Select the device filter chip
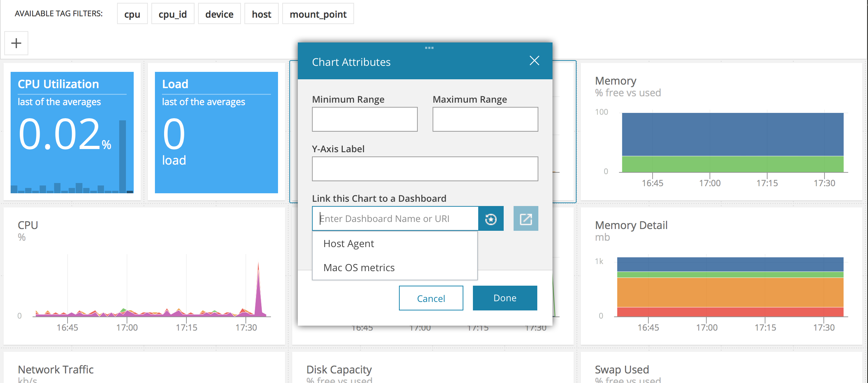This screenshot has height=383, width=868. tap(219, 14)
